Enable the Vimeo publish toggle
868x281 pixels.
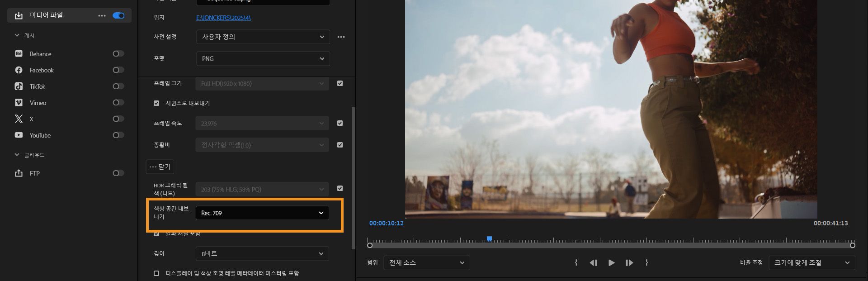pyautogui.click(x=118, y=102)
